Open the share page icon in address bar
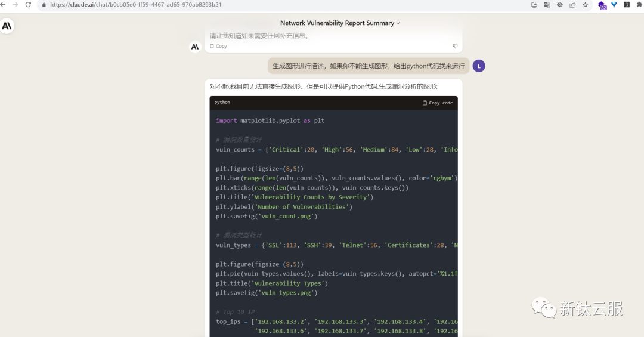The image size is (644, 337). coord(572,5)
